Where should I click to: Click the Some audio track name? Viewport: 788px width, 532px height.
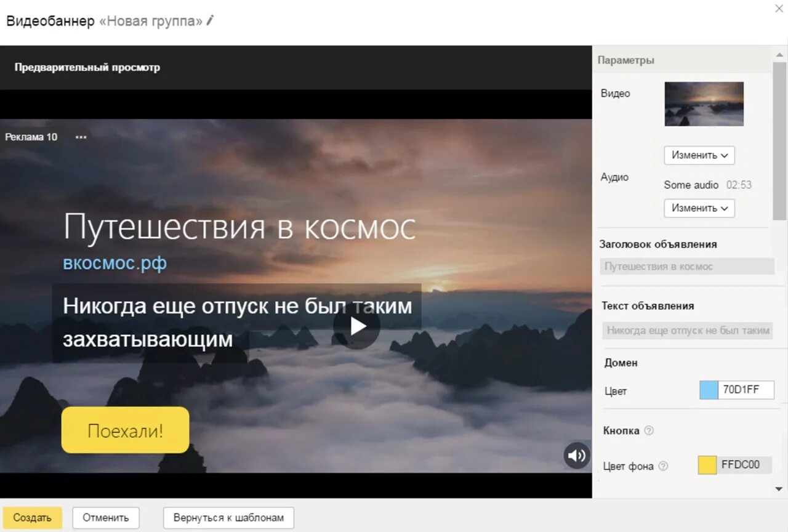(x=691, y=185)
